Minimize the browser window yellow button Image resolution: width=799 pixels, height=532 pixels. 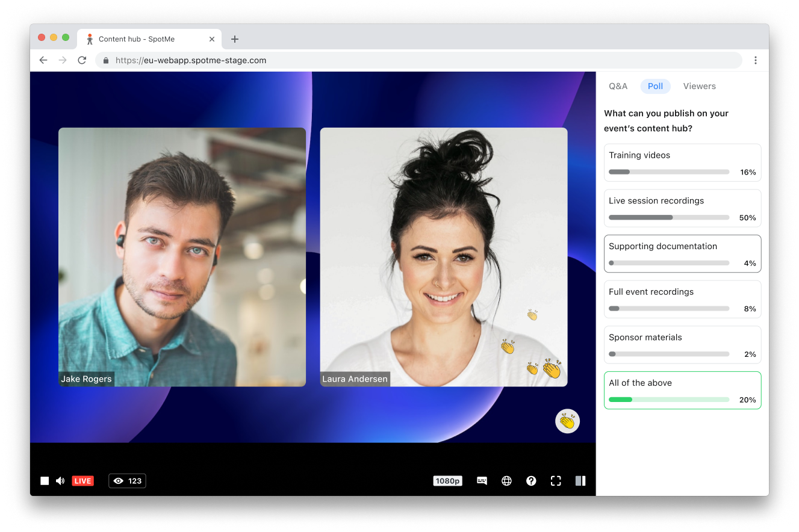(x=54, y=37)
